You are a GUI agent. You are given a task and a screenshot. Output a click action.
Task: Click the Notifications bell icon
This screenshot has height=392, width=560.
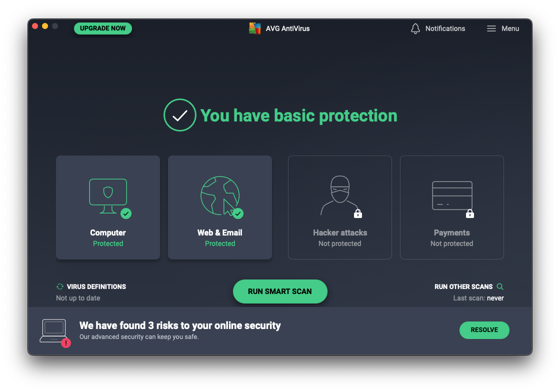point(415,28)
